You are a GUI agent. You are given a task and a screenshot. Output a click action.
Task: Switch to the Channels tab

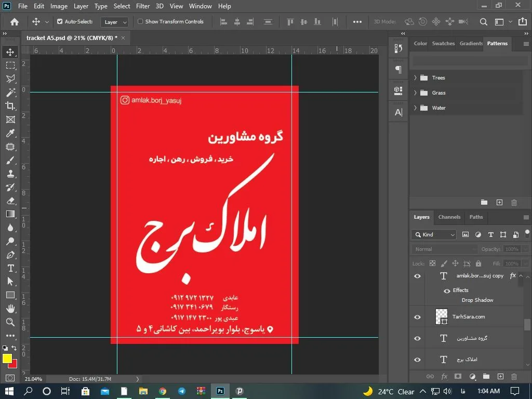[449, 217]
